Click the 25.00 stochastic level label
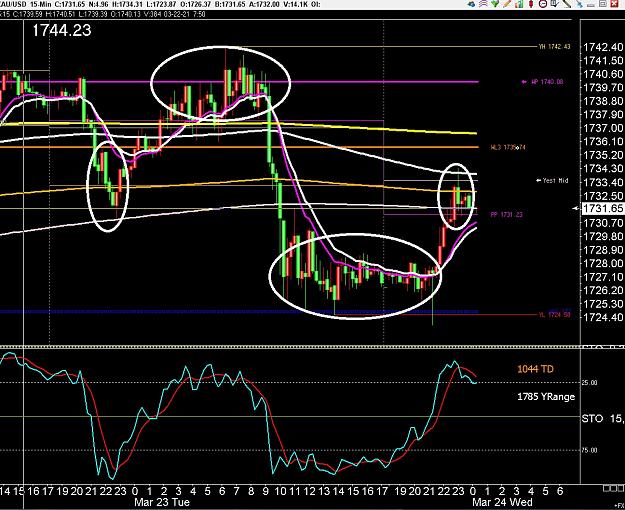 coord(590,383)
